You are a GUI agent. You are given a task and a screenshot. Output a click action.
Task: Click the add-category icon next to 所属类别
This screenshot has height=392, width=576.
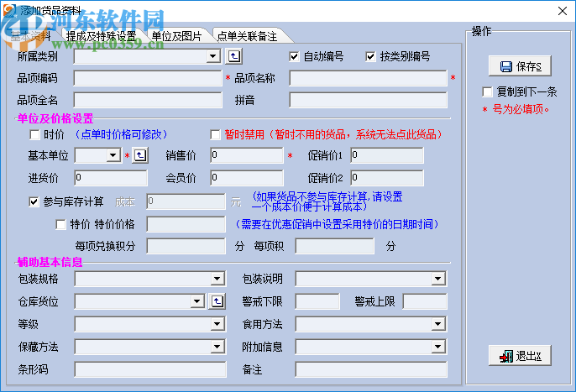click(x=234, y=56)
